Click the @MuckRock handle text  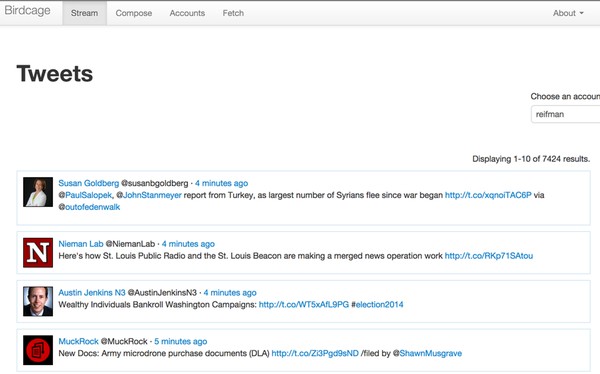[124, 341]
